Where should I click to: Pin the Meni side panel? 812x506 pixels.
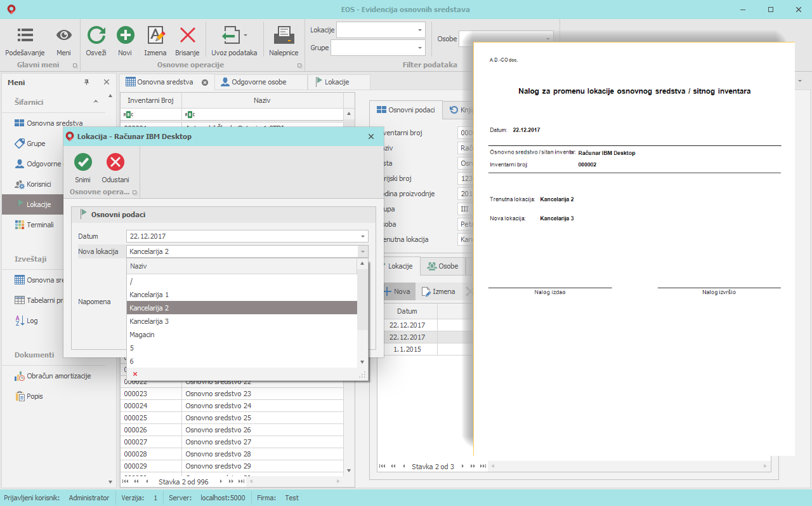pyautogui.click(x=87, y=83)
